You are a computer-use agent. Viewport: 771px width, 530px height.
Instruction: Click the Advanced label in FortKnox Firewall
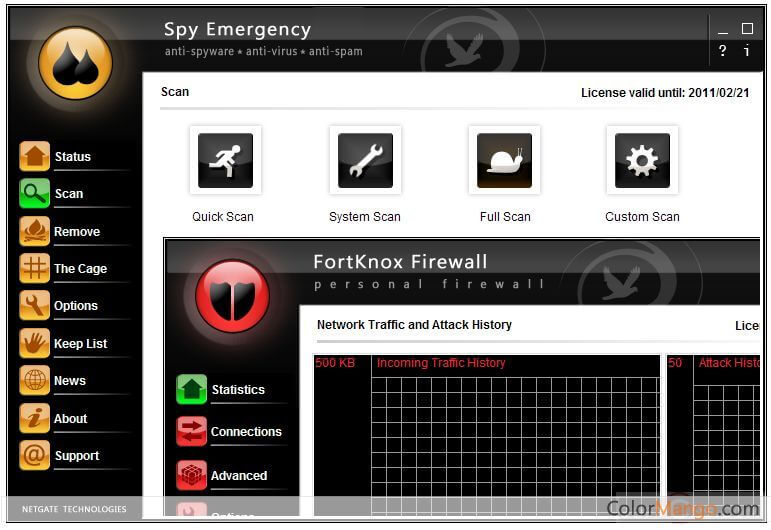239,476
